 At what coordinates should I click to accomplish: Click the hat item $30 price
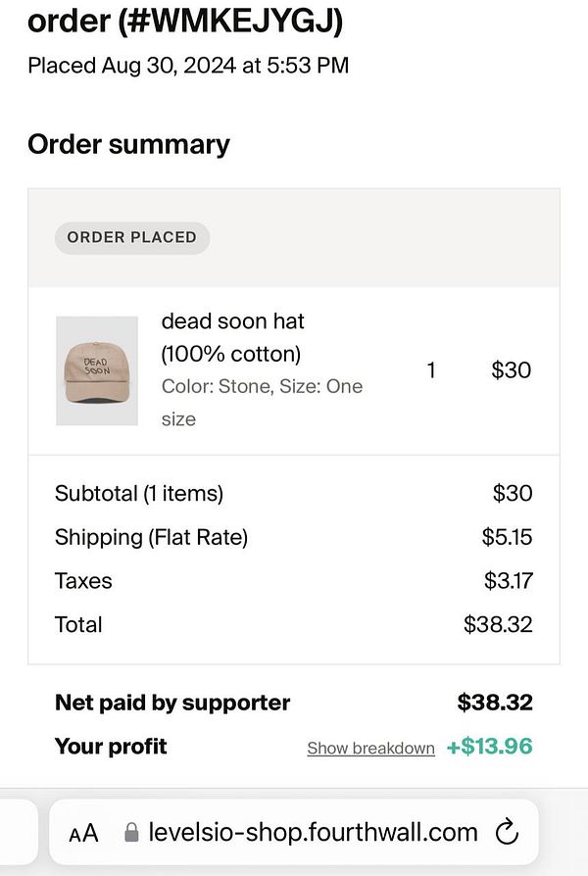pos(511,370)
